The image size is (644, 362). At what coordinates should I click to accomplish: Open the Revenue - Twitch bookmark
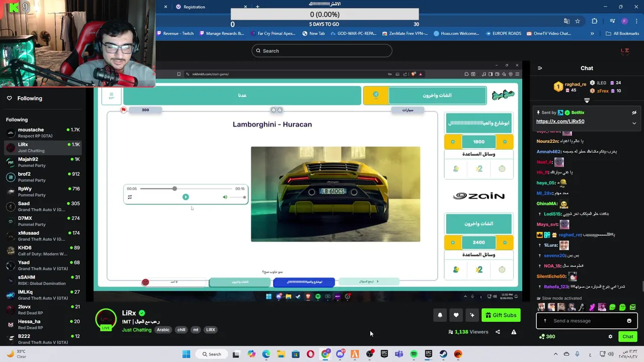pos(176,34)
